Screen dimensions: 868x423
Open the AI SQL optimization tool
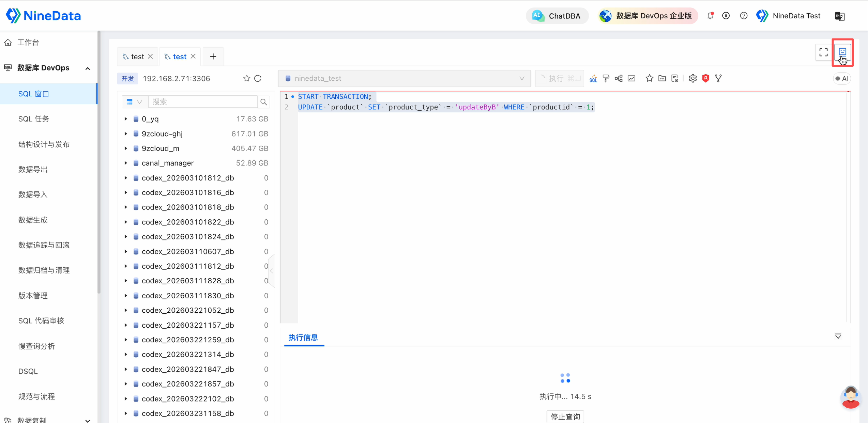coord(593,78)
